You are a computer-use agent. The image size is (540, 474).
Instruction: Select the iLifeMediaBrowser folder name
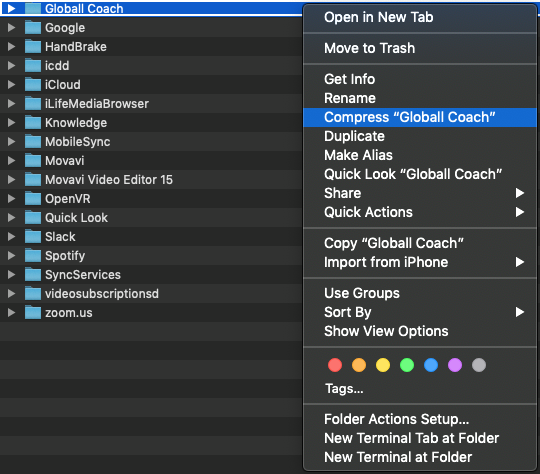[x=97, y=103]
